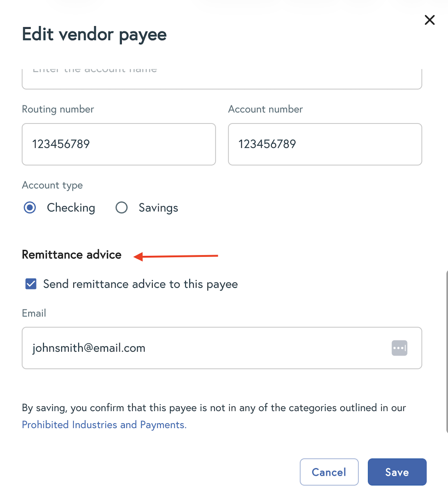Click the dialog's vertical scrollbar
Image resolution: width=448 pixels, height=504 pixels.
446,352
